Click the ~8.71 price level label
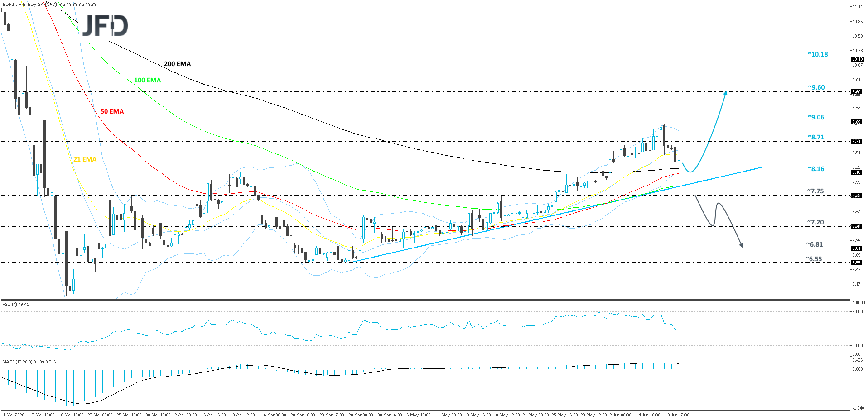868x420 pixels. (x=815, y=137)
